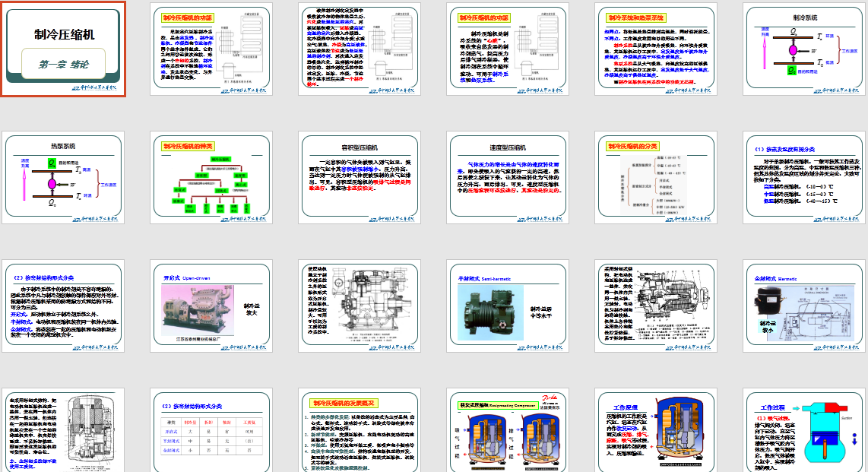Click the 开启式 Open-driven compressor photo slide
The height and width of the screenshot is (472, 868).
(x=211, y=309)
